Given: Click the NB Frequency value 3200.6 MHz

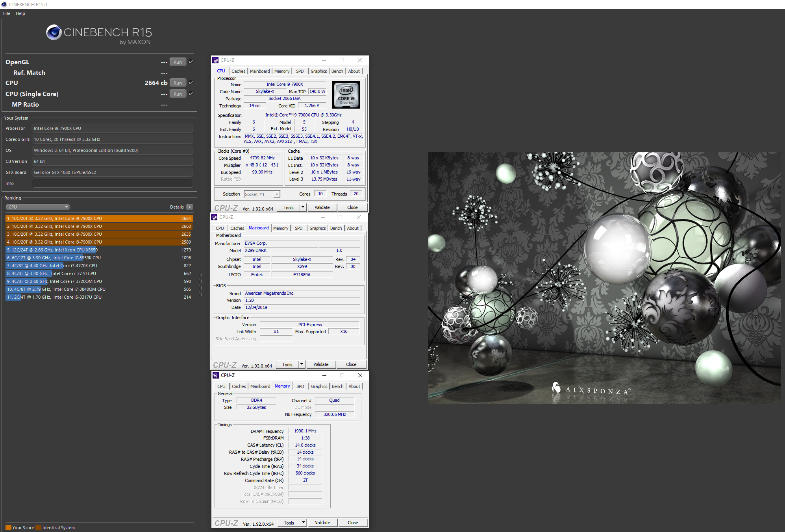Looking at the screenshot, I should point(335,414).
